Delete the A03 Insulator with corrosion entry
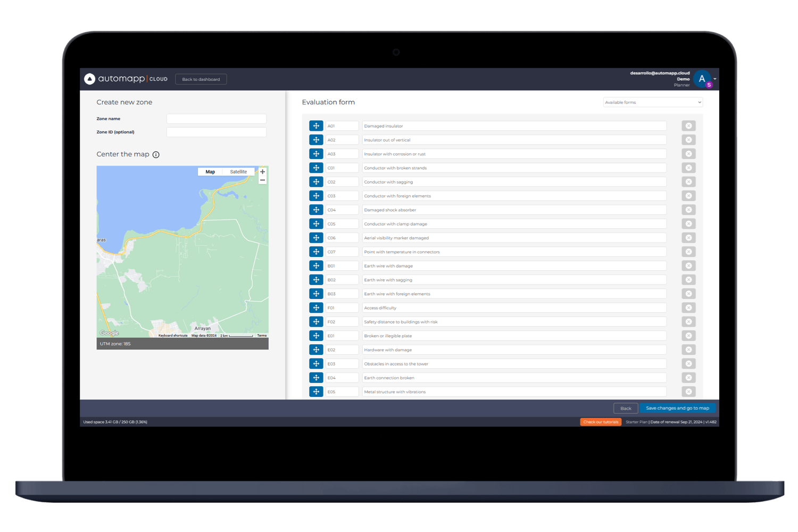Screen dimensions: 798x532 (688, 153)
